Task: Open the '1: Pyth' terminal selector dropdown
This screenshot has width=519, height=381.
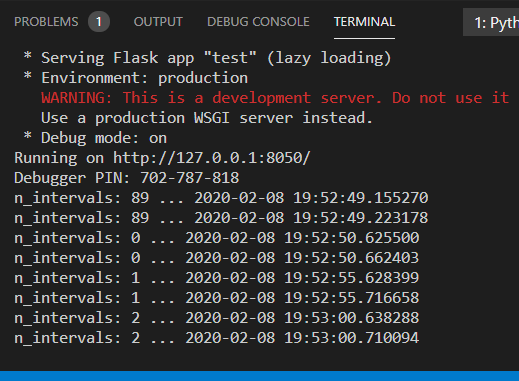Action: pos(491,23)
